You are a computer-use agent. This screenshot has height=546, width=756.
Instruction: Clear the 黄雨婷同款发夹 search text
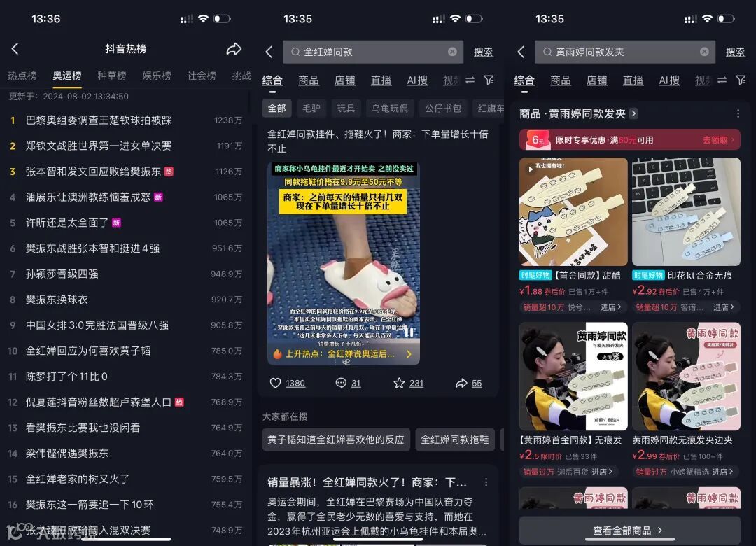coord(704,52)
